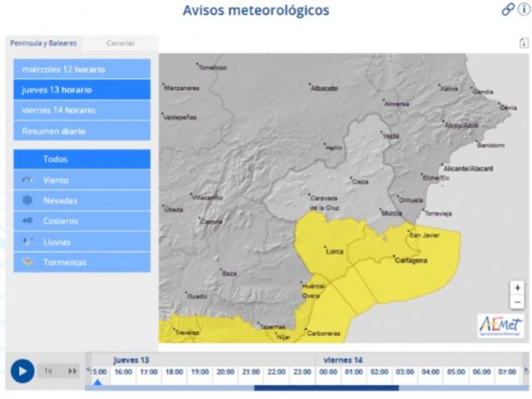532x399 pixels.
Task: Zoom out the map with the minus button
Action: coord(518,302)
